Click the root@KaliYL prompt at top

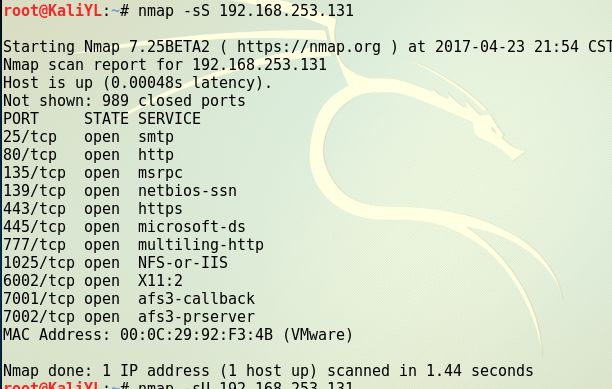(x=53, y=11)
